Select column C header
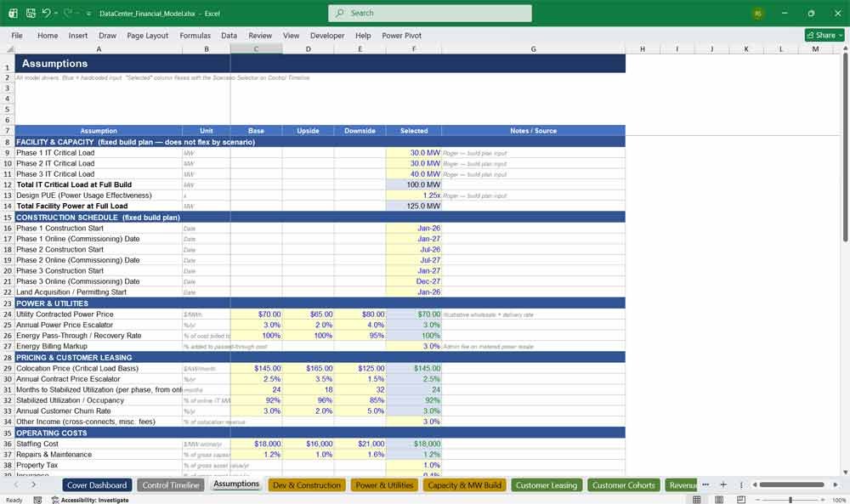Screen dimensions: 850x504 point(256,48)
